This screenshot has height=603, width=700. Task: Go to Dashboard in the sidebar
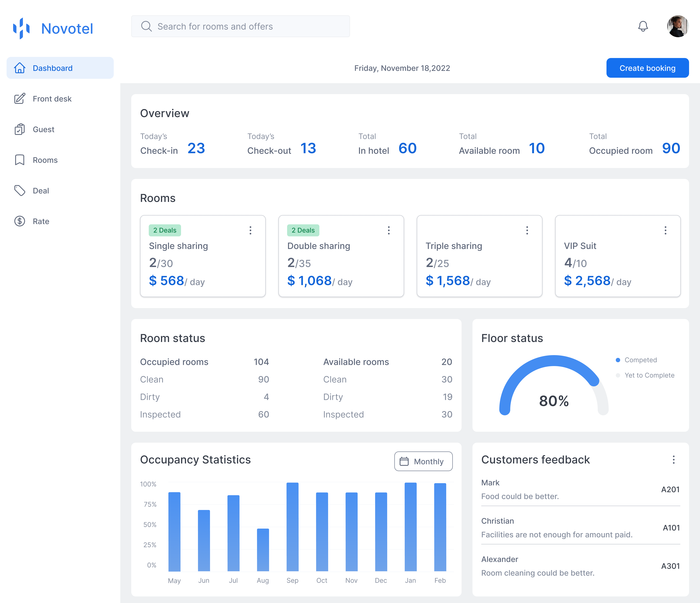click(60, 68)
